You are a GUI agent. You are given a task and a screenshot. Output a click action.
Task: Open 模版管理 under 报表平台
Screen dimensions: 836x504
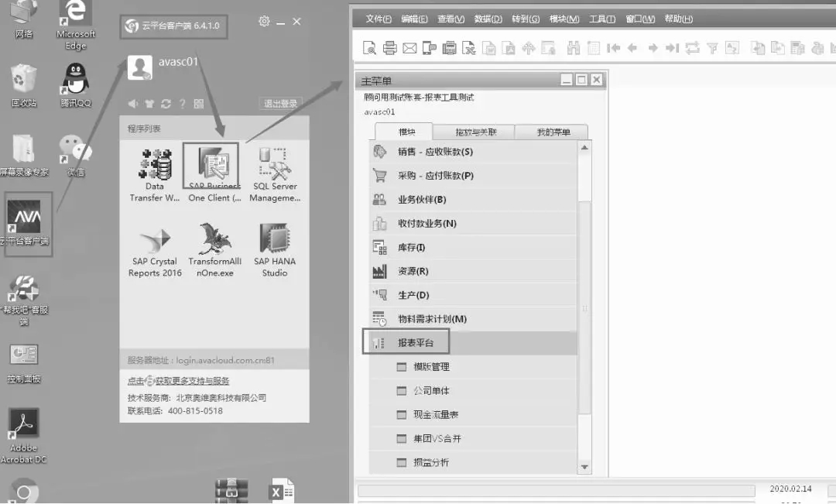474,367
